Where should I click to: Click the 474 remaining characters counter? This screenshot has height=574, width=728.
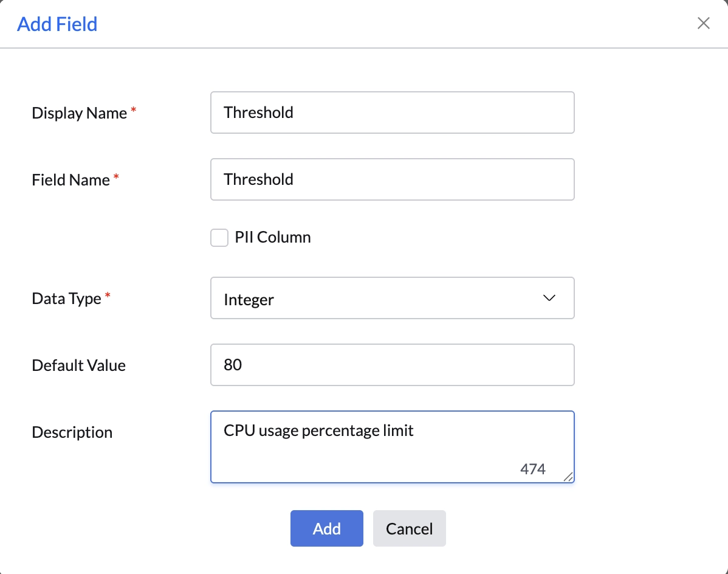(533, 469)
